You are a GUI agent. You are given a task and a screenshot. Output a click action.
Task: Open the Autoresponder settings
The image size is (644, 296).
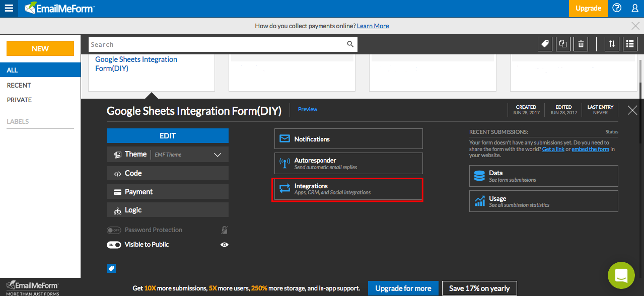click(348, 163)
